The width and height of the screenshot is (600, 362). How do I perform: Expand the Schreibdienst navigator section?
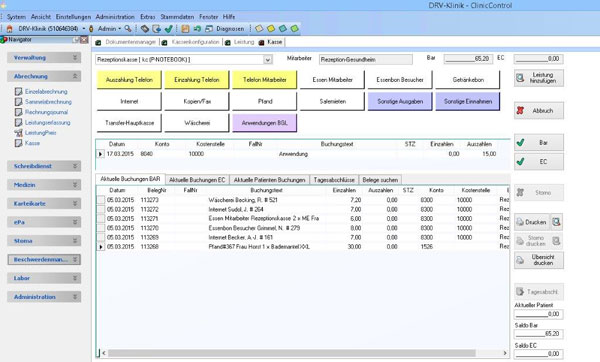[75, 166]
